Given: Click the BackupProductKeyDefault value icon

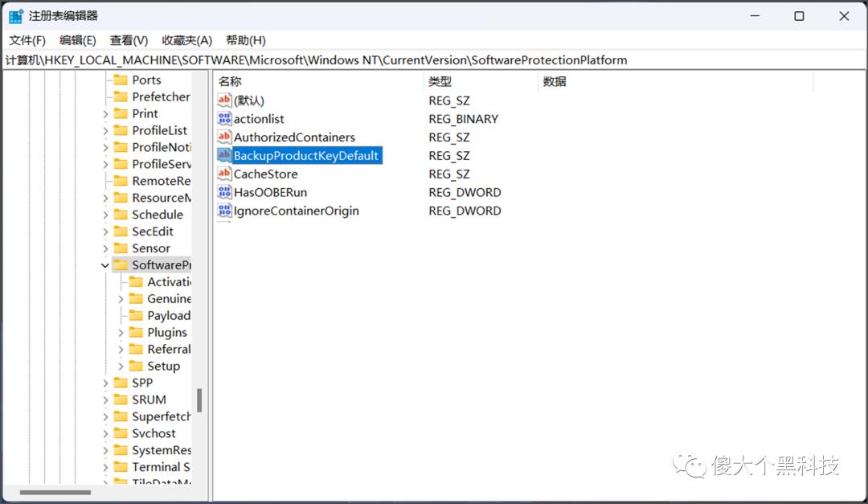Looking at the screenshot, I should click(x=224, y=155).
